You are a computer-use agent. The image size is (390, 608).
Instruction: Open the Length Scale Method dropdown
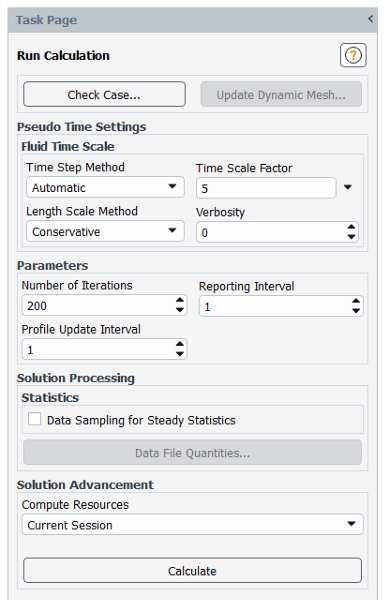(105, 231)
